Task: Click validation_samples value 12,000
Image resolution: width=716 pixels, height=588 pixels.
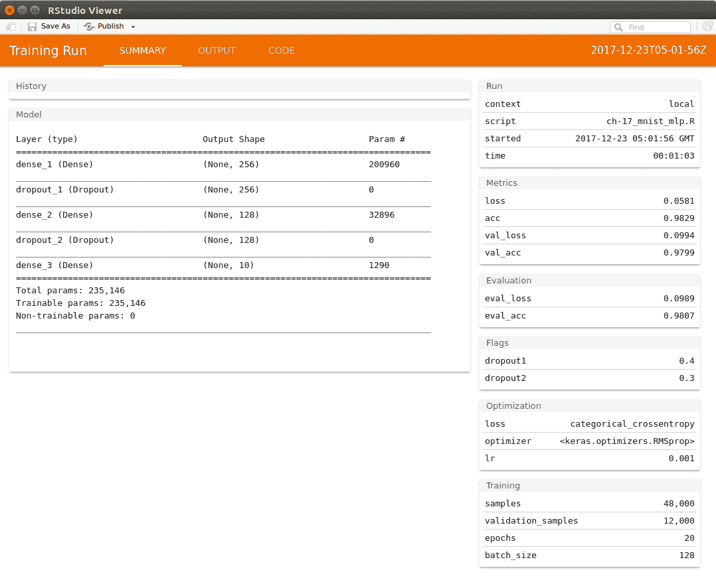Action: (x=679, y=521)
